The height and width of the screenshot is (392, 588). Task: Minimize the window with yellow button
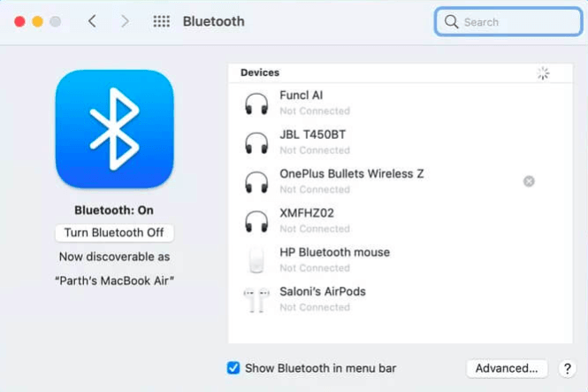[x=37, y=22]
